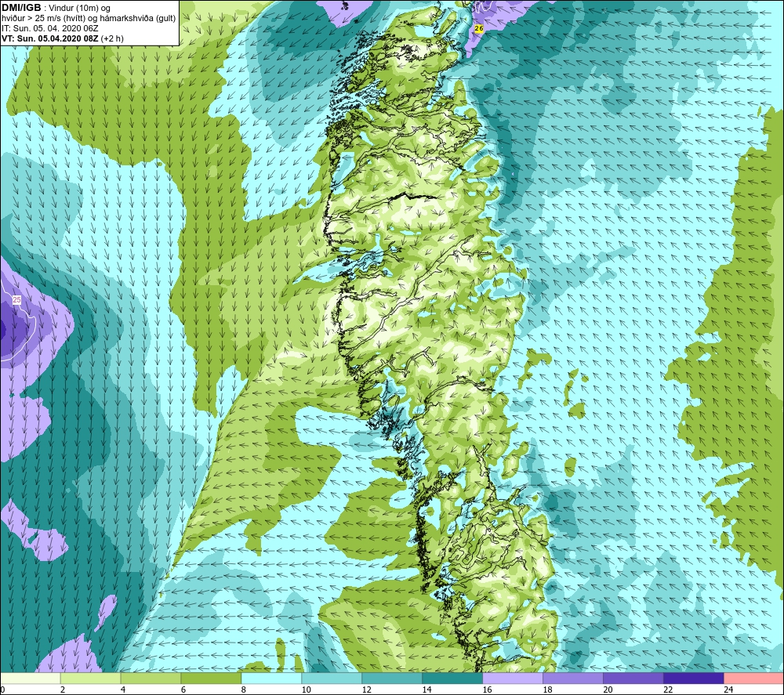Click the deep purple 20–22 legend swatch

click(633, 678)
